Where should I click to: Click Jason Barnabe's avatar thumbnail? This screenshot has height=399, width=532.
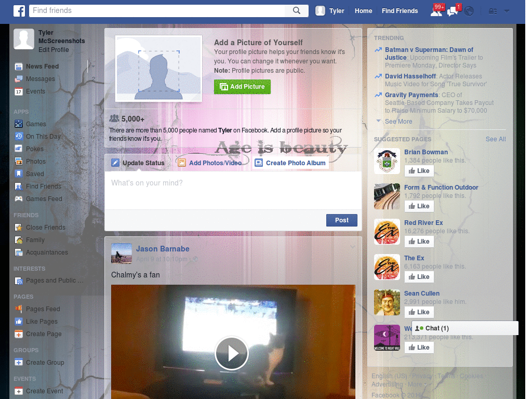pos(122,254)
